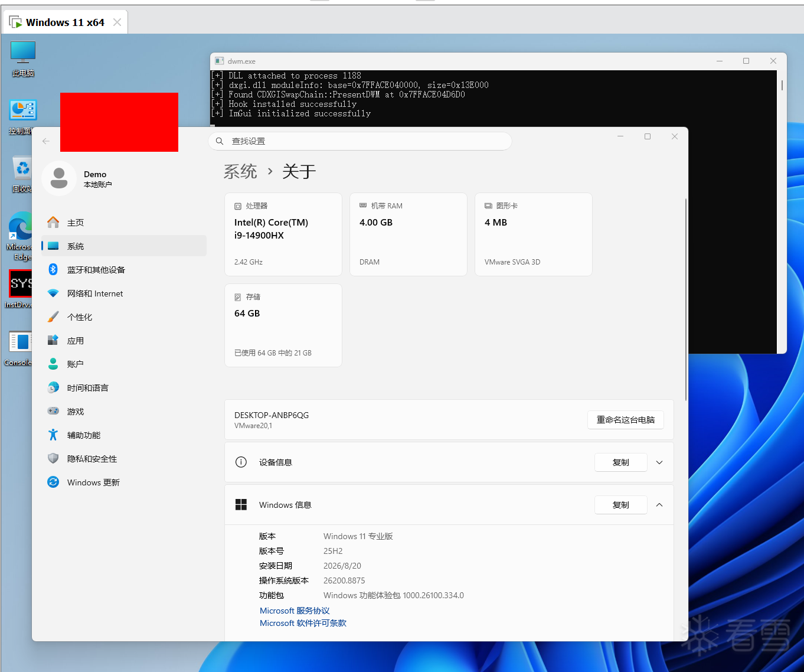Click the 游戏 gamepad icon

53,412
